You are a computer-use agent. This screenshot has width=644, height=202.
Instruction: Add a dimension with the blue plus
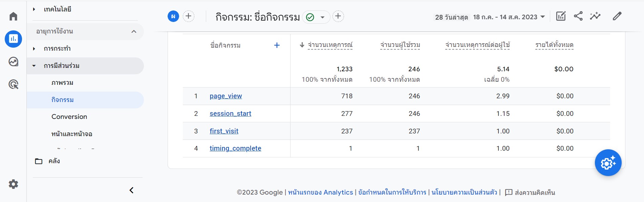[x=277, y=45]
